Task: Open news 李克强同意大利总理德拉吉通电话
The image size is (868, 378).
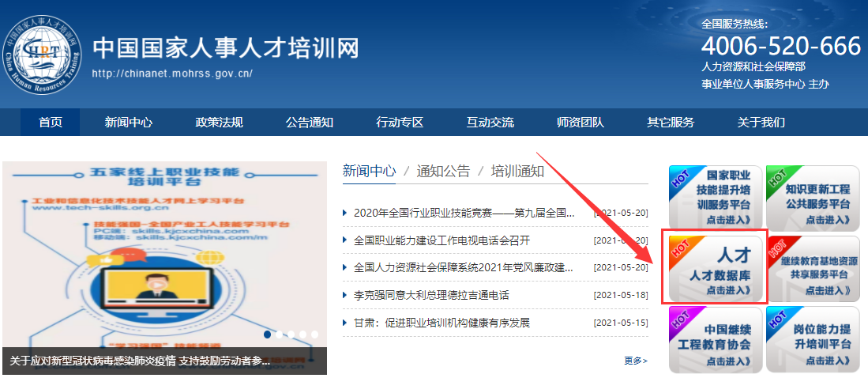Action: pyautogui.click(x=431, y=296)
